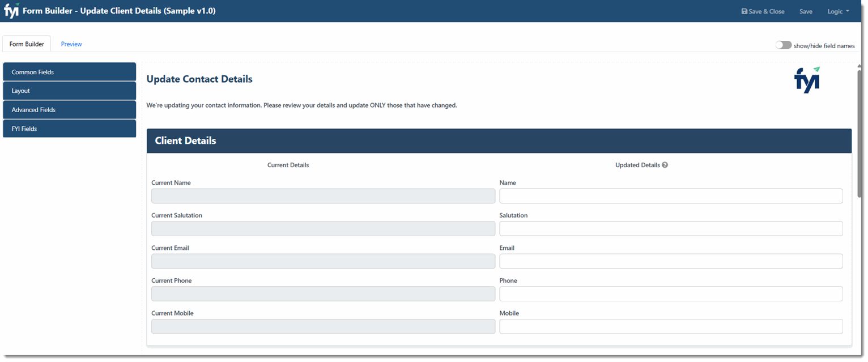Click the vertical scrollbar on the form

point(860,133)
